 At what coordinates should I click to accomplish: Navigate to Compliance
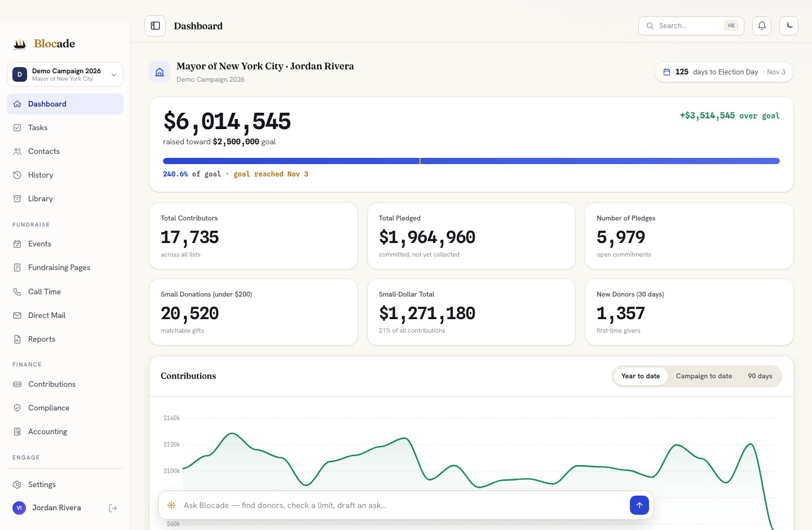coord(65,408)
